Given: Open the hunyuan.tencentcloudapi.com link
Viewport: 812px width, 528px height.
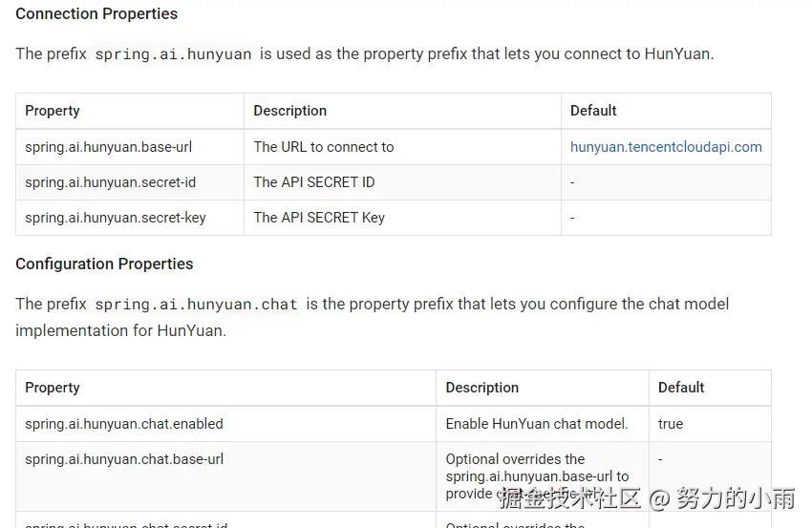Looking at the screenshot, I should pyautogui.click(x=666, y=147).
